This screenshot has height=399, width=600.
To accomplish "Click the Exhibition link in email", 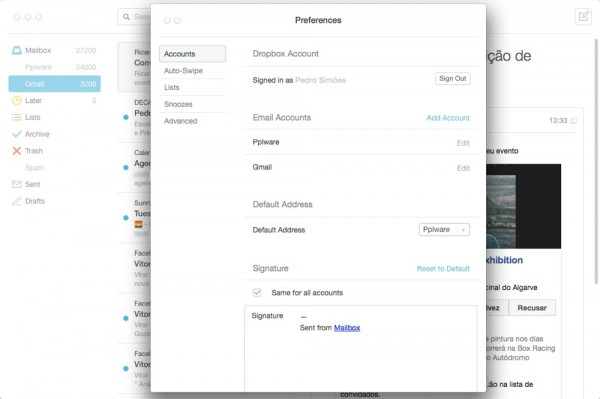I will [x=504, y=260].
